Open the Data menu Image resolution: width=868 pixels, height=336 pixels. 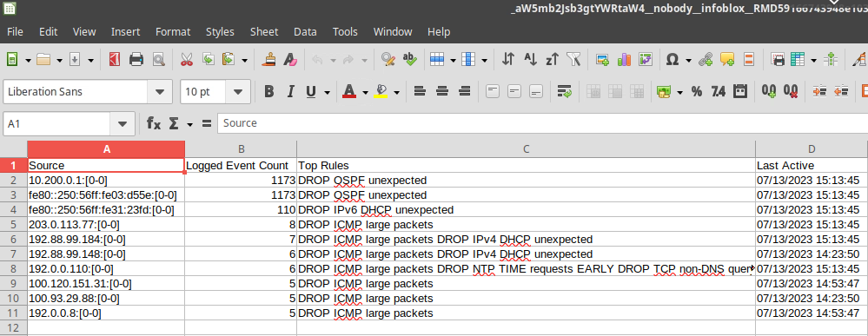tap(305, 31)
